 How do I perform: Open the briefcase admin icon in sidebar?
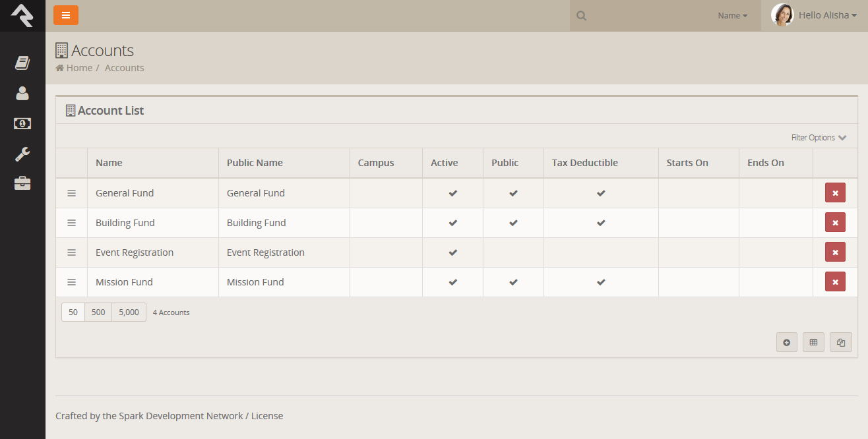click(x=22, y=183)
